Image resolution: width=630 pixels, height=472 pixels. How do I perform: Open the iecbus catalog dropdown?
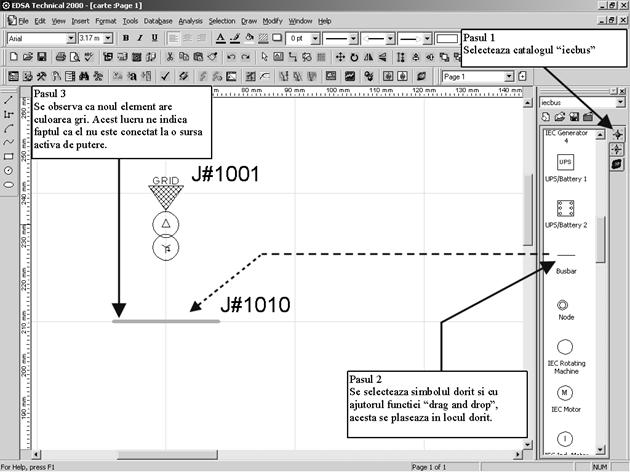pos(621,102)
